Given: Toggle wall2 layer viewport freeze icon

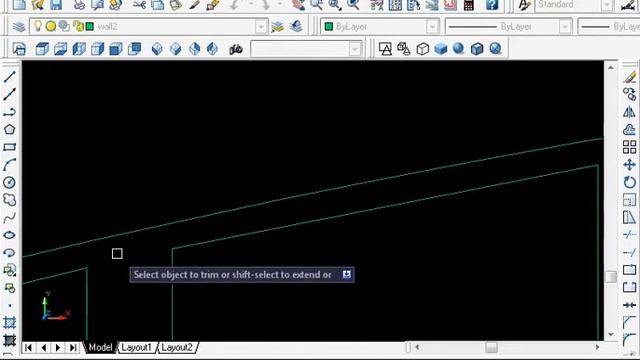Looking at the screenshot, I should pyautogui.click(x=64, y=26).
